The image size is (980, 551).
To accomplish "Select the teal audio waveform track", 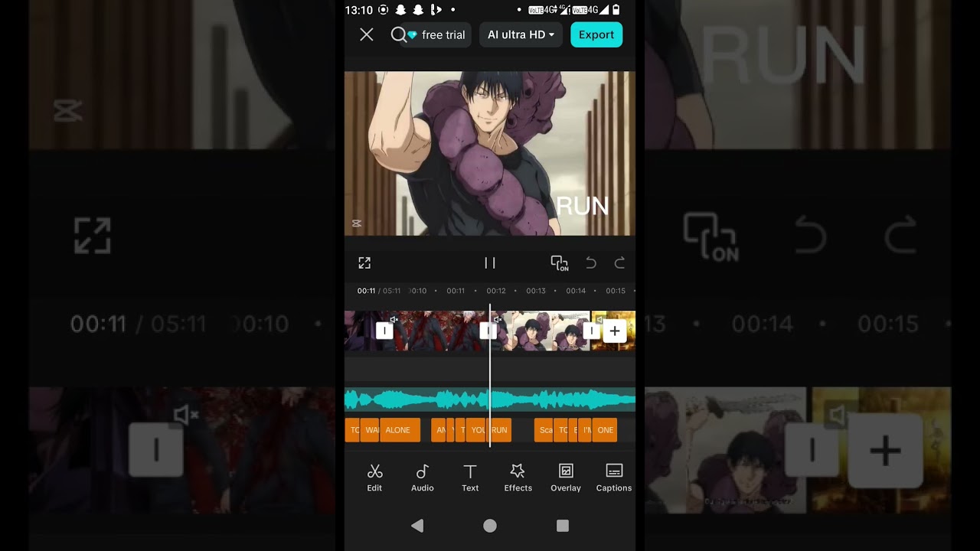I will (490, 399).
